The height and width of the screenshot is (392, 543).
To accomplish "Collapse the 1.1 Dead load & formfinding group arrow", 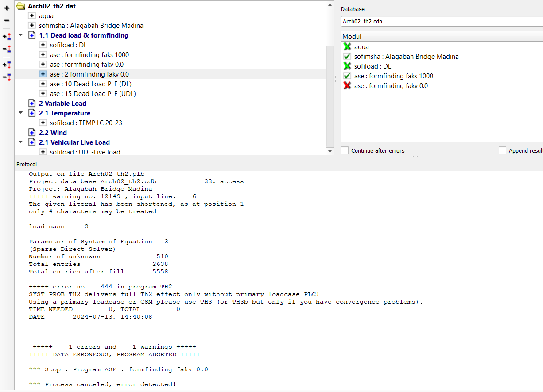I will pyautogui.click(x=20, y=35).
